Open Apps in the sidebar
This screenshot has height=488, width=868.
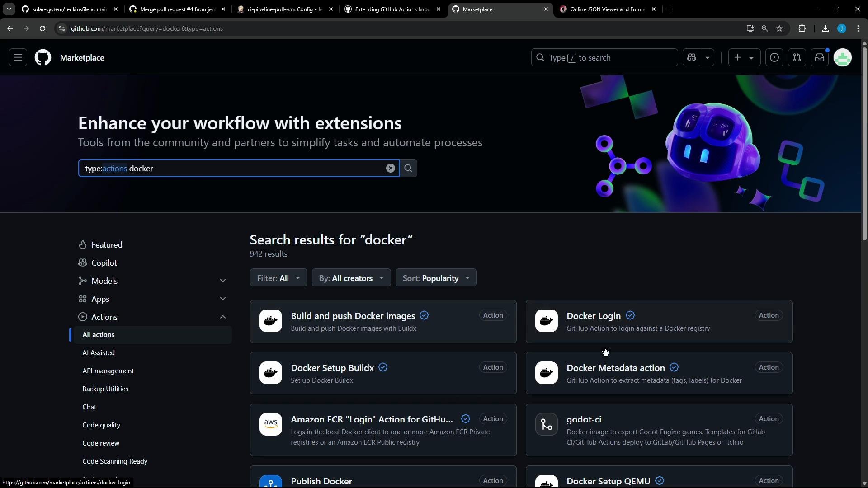click(100, 299)
